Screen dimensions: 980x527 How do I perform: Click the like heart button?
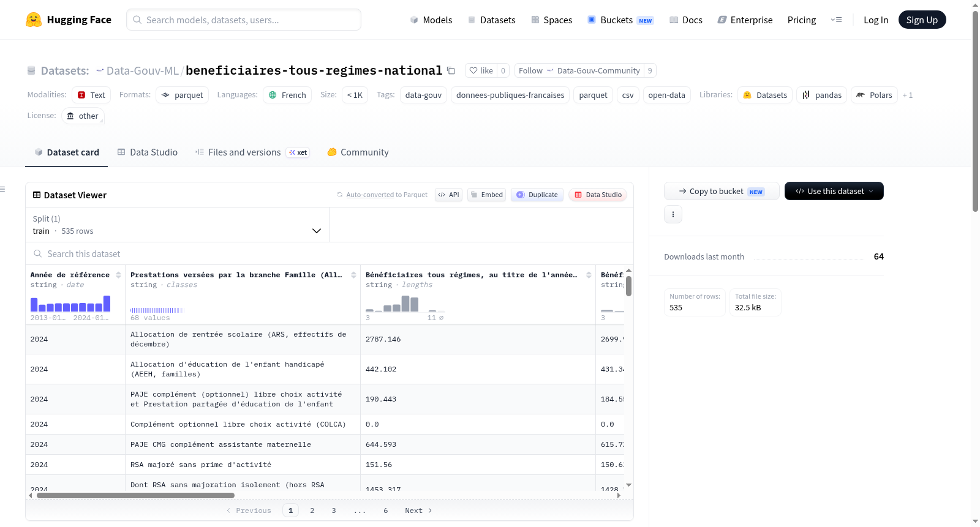481,70
